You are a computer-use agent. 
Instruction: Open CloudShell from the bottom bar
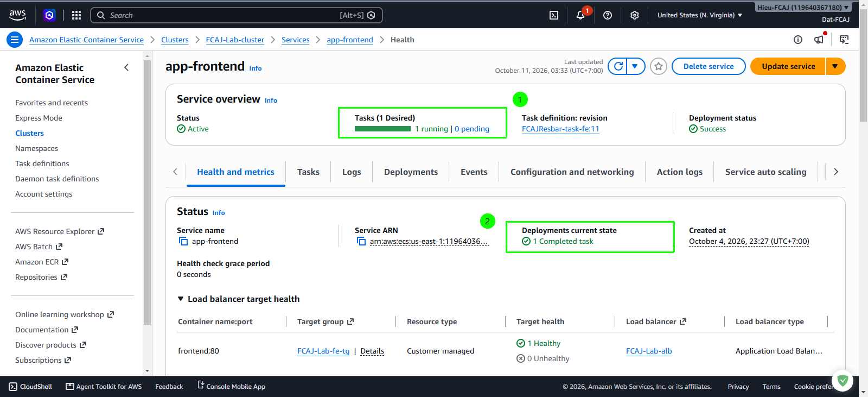click(x=31, y=387)
